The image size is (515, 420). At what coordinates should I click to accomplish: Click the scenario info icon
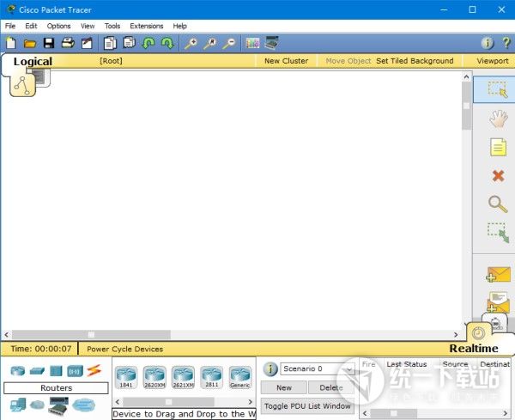[270, 368]
